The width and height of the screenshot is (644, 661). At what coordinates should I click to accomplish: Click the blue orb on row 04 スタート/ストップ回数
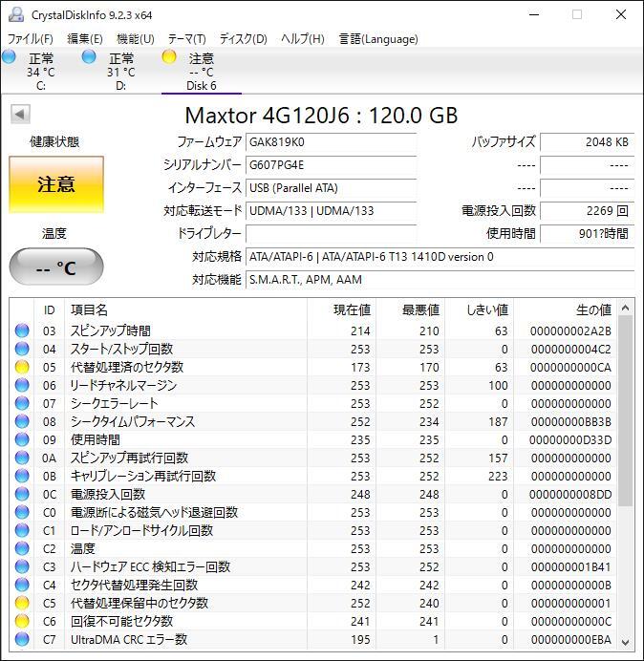click(22, 349)
